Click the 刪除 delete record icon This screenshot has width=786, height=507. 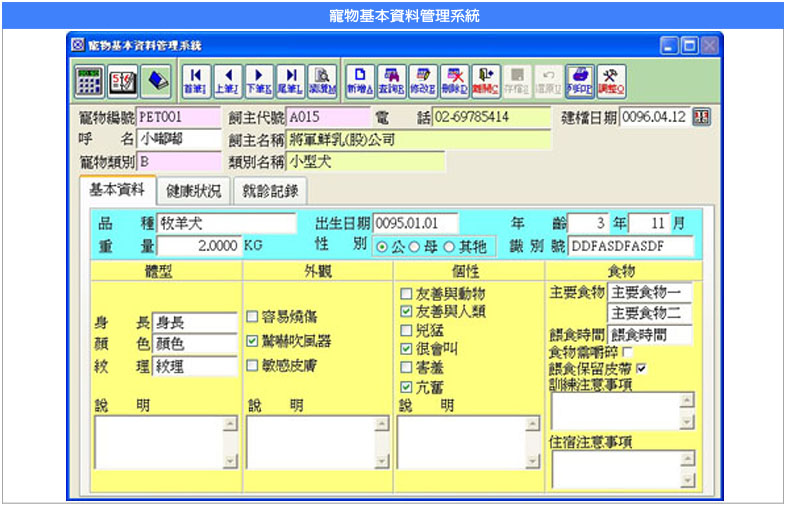coord(454,79)
